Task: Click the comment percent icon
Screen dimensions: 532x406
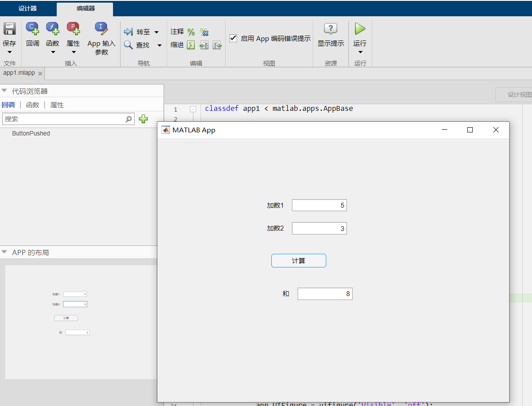Action: pos(191,32)
